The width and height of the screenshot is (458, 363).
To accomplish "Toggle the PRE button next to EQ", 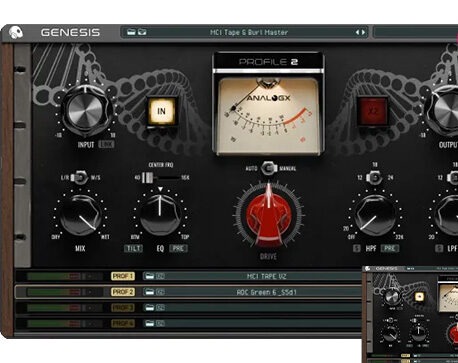I will point(178,248).
